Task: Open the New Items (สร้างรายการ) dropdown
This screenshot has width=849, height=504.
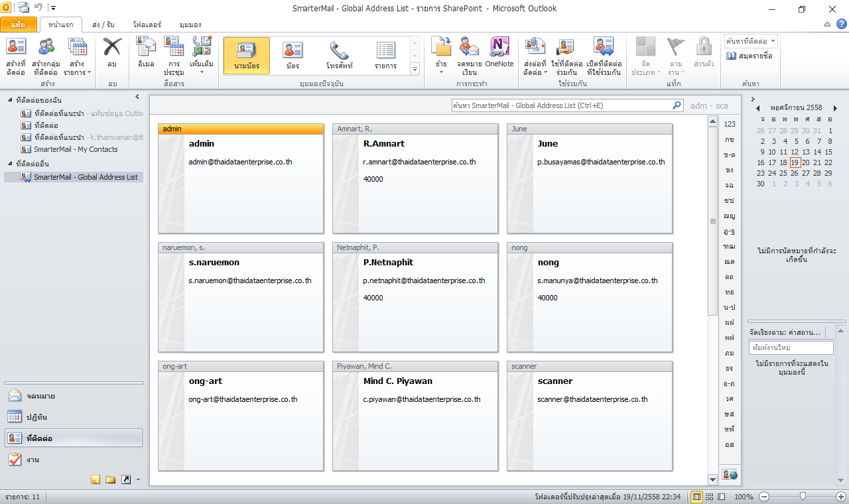Action: (x=78, y=56)
